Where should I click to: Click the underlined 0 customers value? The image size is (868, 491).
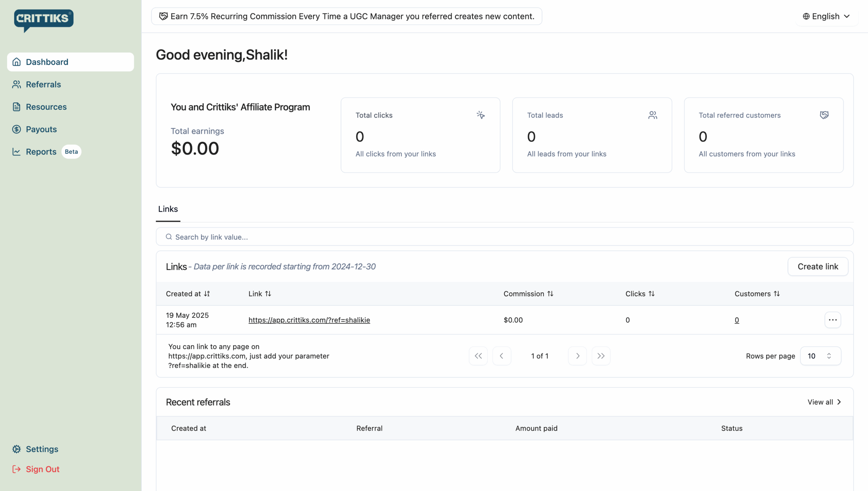click(737, 320)
